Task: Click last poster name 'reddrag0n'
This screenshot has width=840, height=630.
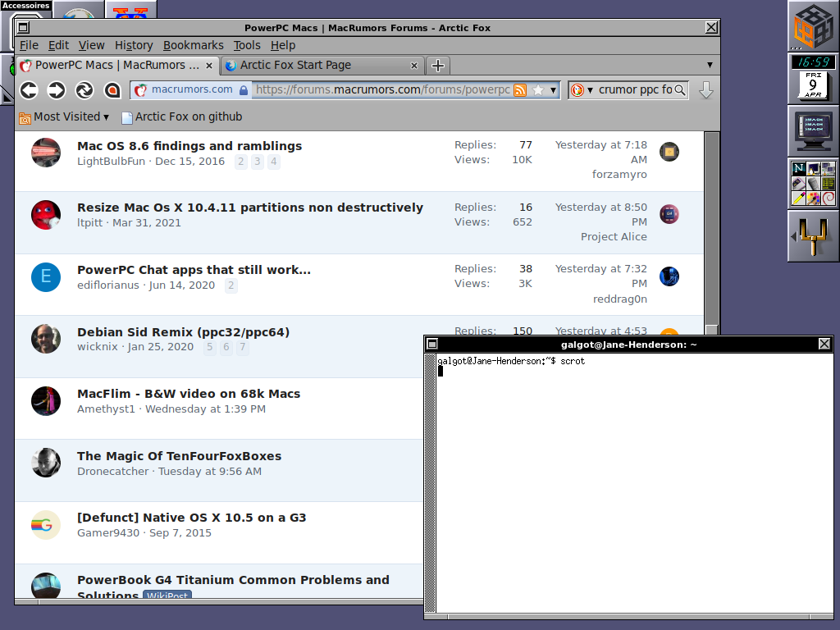Action: coord(620,299)
